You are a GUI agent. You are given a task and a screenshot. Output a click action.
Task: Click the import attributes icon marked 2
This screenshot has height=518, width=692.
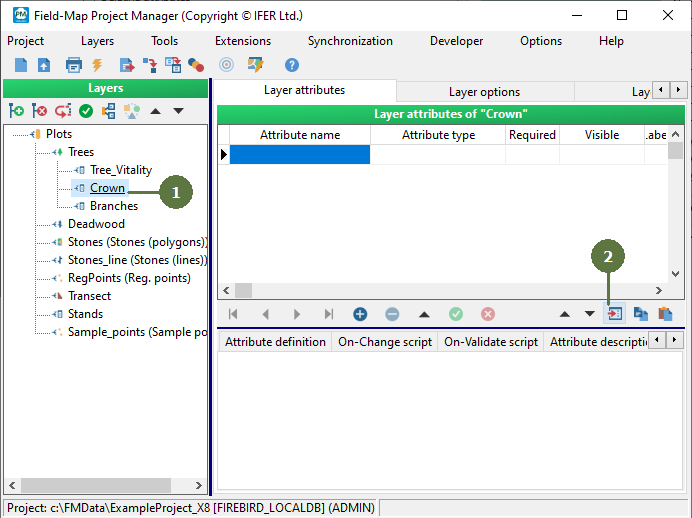coord(615,314)
